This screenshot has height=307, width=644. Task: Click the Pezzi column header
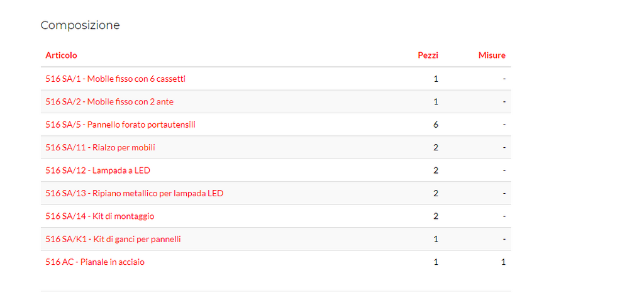click(428, 55)
